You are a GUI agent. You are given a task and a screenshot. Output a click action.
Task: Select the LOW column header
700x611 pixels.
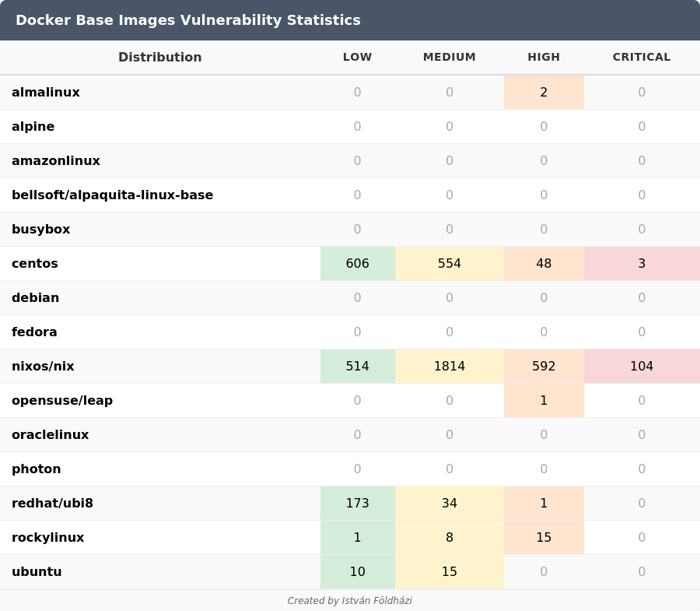[357, 57]
